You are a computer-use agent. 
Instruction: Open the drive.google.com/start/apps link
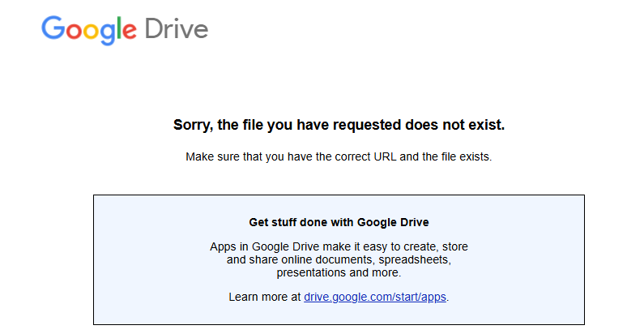(375, 298)
